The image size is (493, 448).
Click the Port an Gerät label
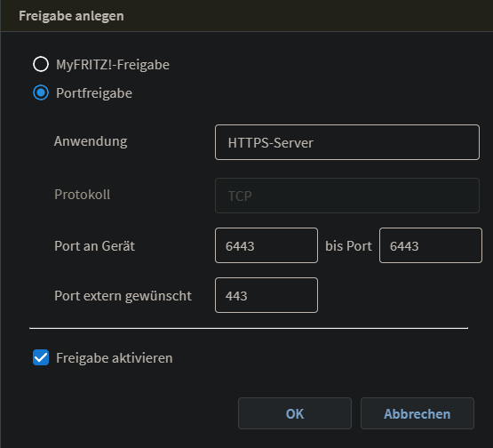(94, 245)
